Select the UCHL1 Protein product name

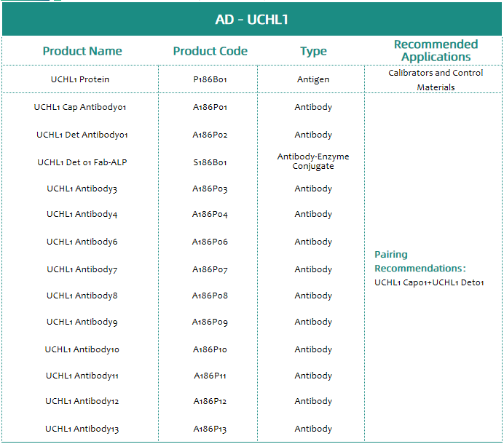pyautogui.click(x=80, y=79)
